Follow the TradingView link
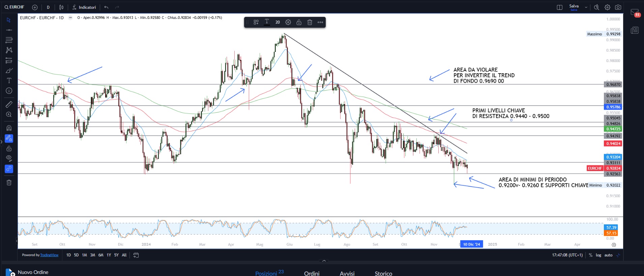Screen dimensions: 644x276 point(49,255)
